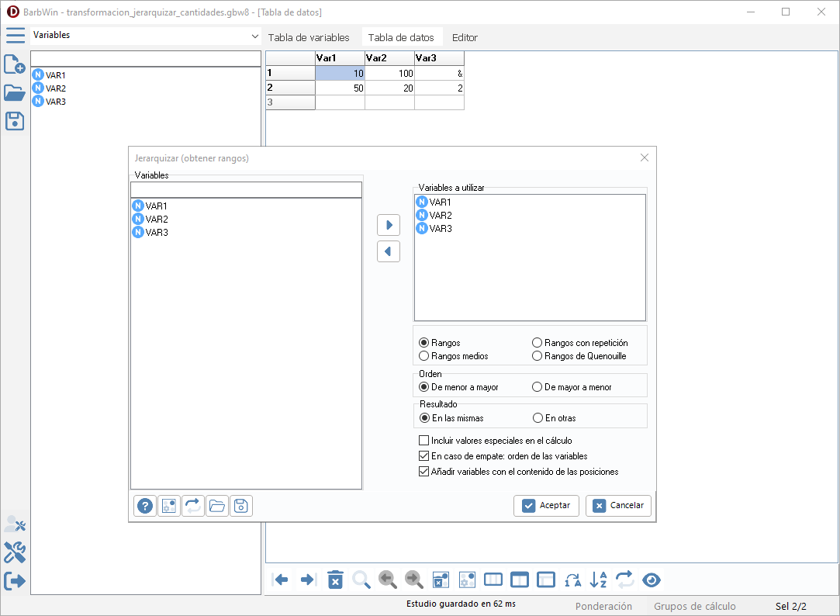Viewport: 840px width, 616px height.
Task: Uncheck 'En caso de empate' checkbox
Action: [423, 456]
